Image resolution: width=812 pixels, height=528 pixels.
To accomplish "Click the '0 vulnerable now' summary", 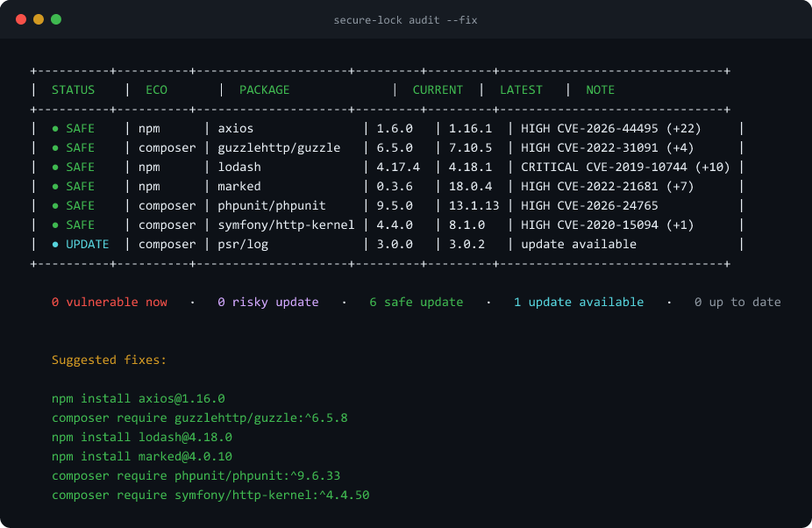I will 110,302.
